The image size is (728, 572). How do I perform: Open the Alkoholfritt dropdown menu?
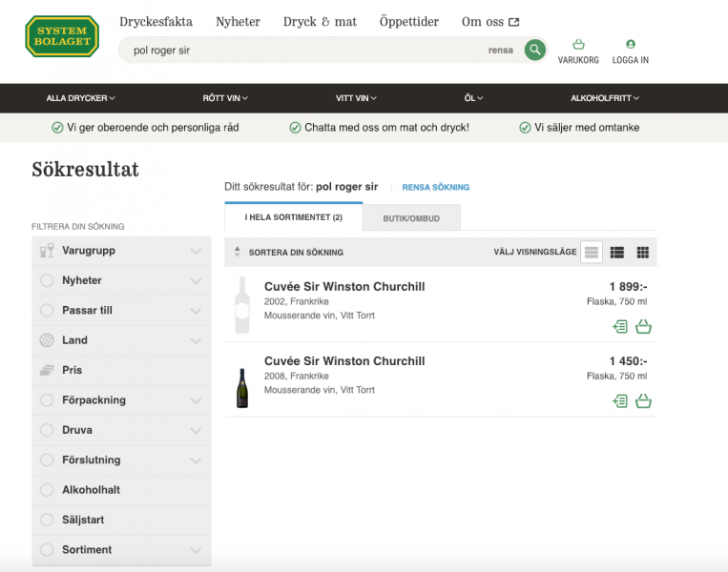click(605, 98)
